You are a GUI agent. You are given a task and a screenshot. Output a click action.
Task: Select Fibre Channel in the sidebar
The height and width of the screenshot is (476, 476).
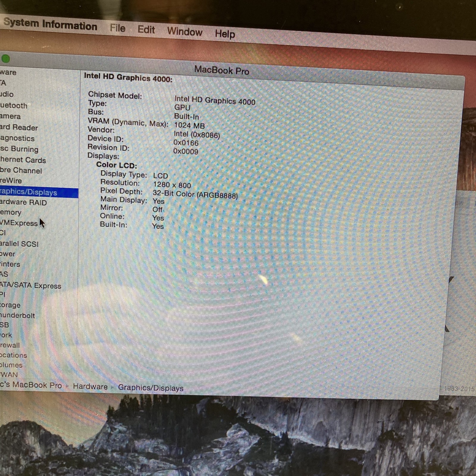click(x=21, y=170)
